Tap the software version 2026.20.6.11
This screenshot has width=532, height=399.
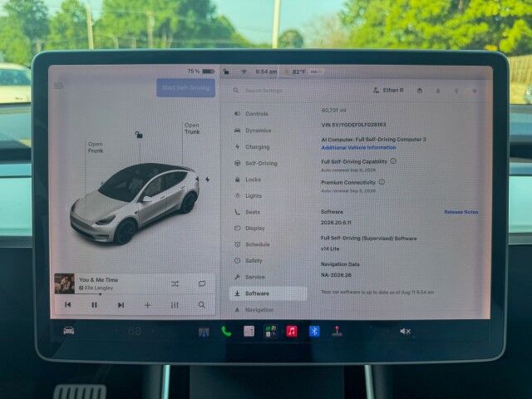point(336,223)
